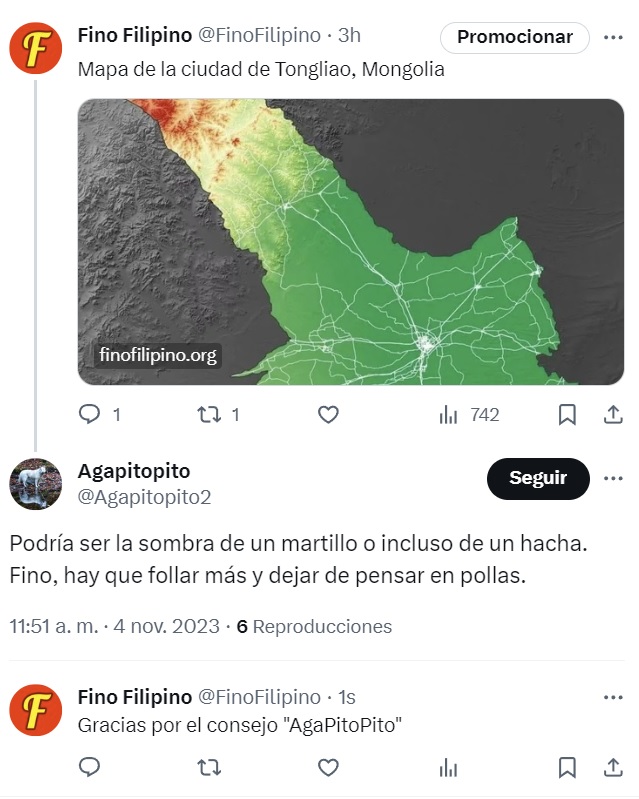This screenshot has height=799, width=639.
Task: Bookmark the "Gracias por el consejo" reply
Action: (567, 767)
